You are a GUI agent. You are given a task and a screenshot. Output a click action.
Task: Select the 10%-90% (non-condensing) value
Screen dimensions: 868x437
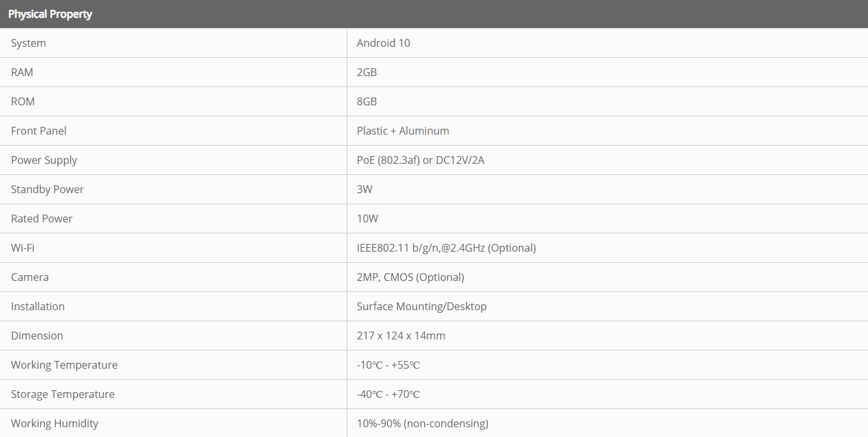tap(422, 423)
